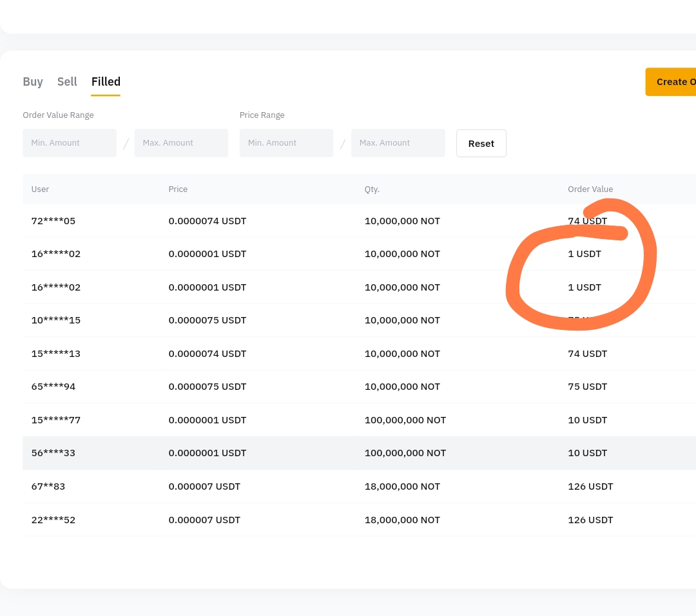Click price 0.0000075 USDT of user 10*****15
Image resolution: width=696 pixels, height=616 pixels.
(208, 320)
